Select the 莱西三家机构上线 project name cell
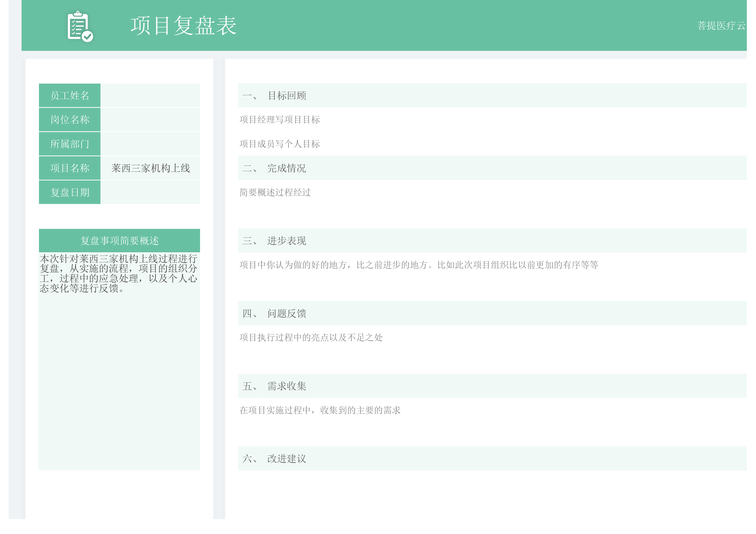 pyautogui.click(x=150, y=168)
